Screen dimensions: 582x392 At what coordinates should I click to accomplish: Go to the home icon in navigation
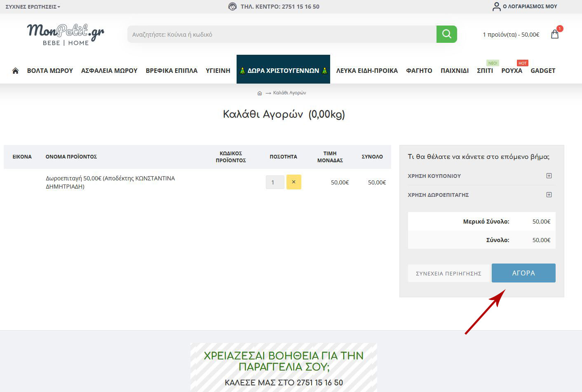tap(15, 71)
